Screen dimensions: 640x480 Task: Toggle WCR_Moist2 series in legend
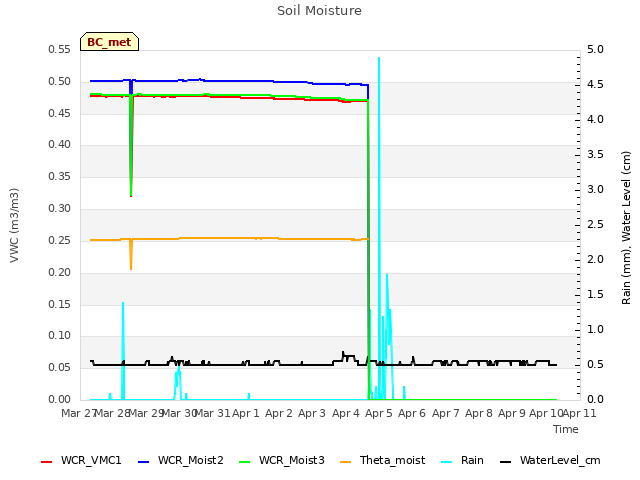point(180,460)
